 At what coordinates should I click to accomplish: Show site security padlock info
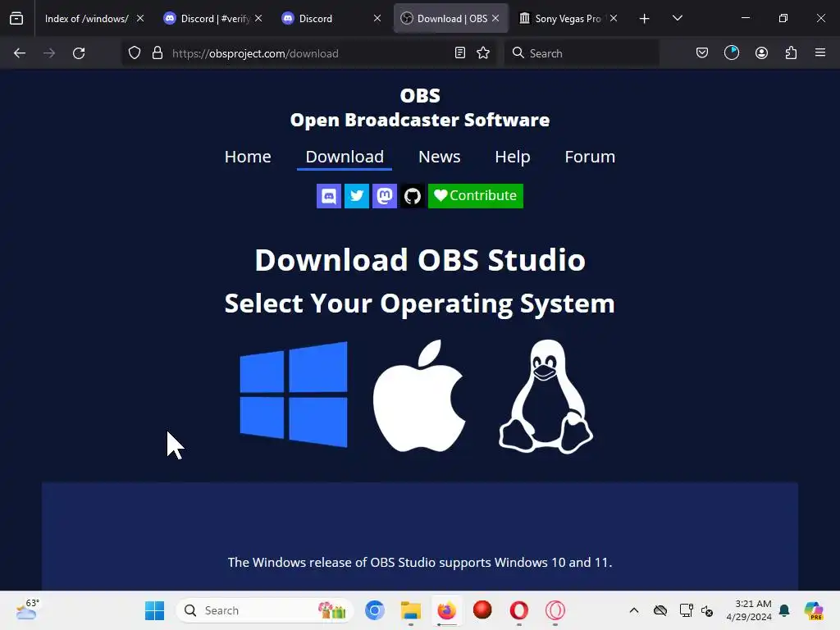tap(157, 53)
